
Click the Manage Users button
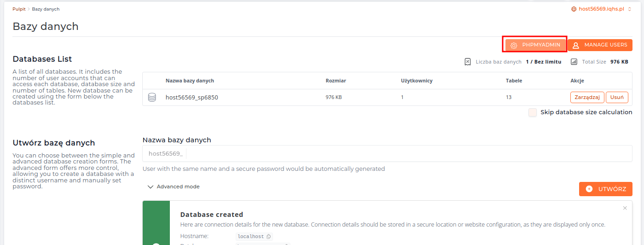coord(600,45)
